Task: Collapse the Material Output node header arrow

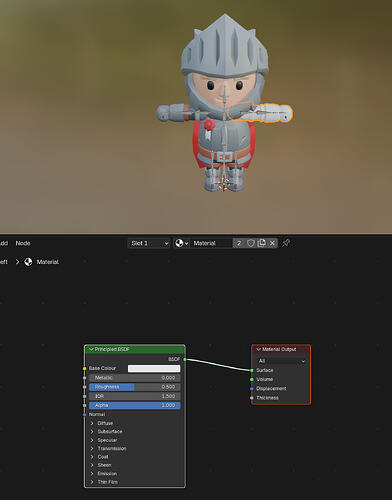Action: pyautogui.click(x=258, y=349)
